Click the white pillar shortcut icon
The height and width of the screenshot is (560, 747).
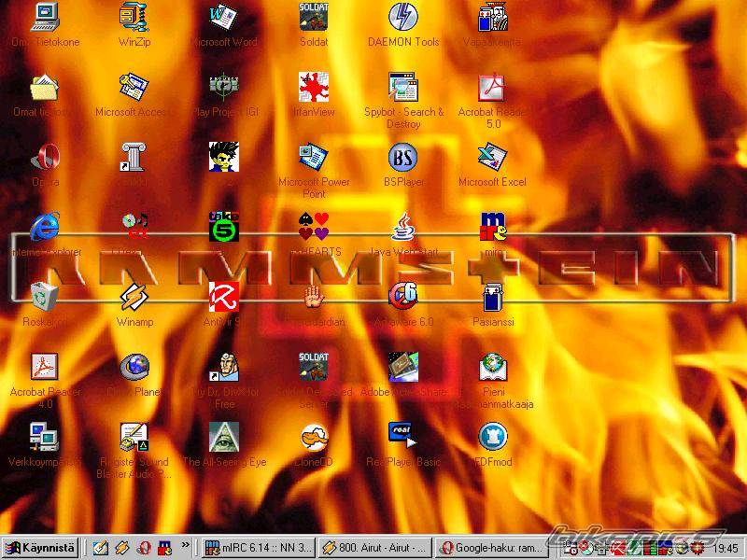(134, 157)
